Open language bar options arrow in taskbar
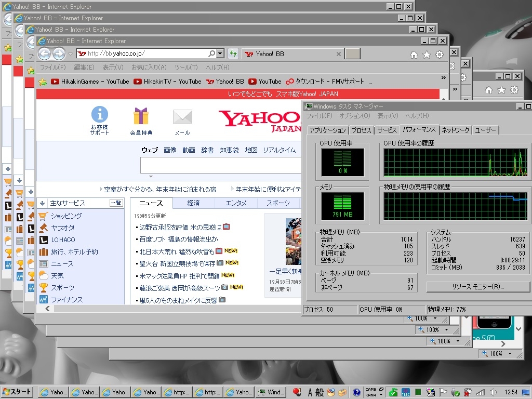 [x=381, y=395]
